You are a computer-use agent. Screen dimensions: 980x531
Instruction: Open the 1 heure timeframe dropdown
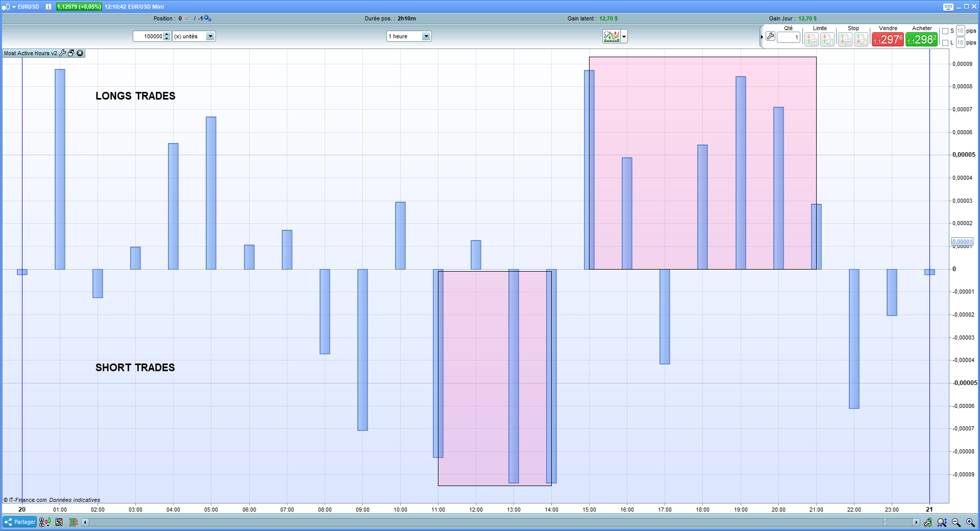point(426,36)
